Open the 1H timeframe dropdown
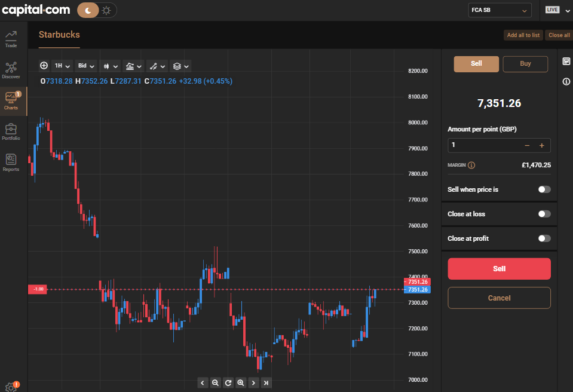 pos(62,66)
